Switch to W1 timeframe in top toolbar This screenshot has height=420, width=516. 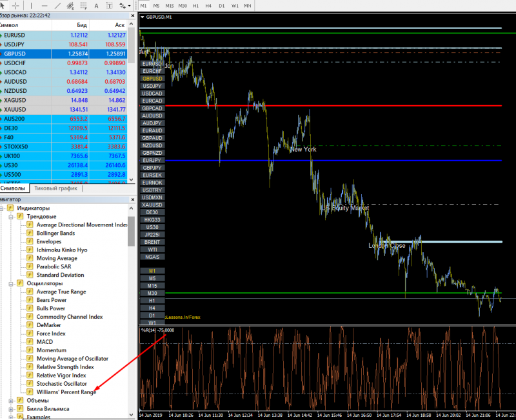pyautogui.click(x=235, y=6)
